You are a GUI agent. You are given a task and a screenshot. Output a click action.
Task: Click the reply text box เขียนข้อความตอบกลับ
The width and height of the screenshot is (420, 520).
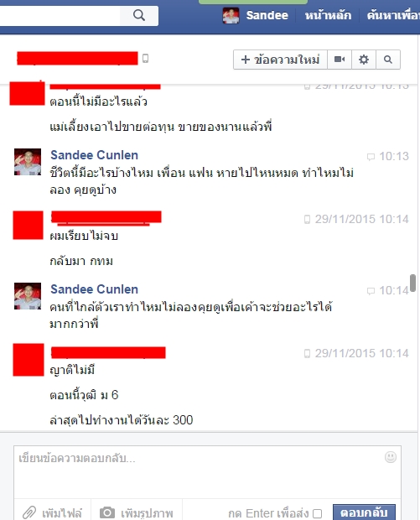click(208, 472)
